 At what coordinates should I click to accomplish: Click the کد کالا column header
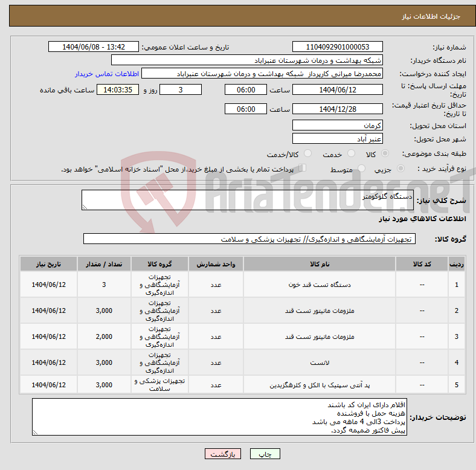pos(422,264)
